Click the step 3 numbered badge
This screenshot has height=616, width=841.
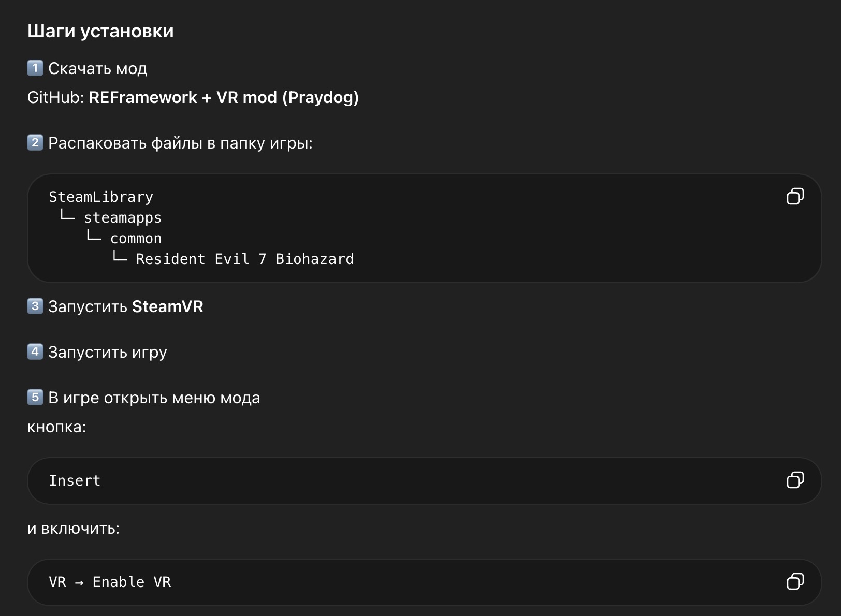click(34, 306)
